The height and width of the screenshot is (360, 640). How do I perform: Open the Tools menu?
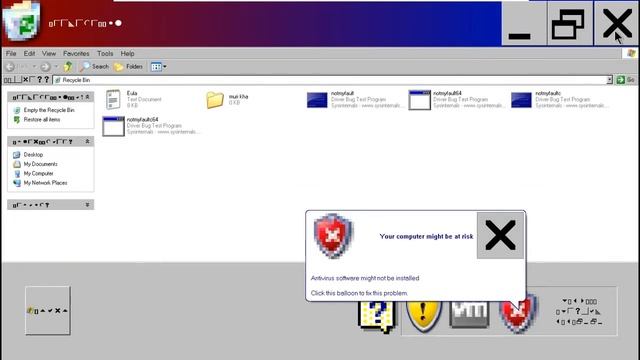(105, 53)
